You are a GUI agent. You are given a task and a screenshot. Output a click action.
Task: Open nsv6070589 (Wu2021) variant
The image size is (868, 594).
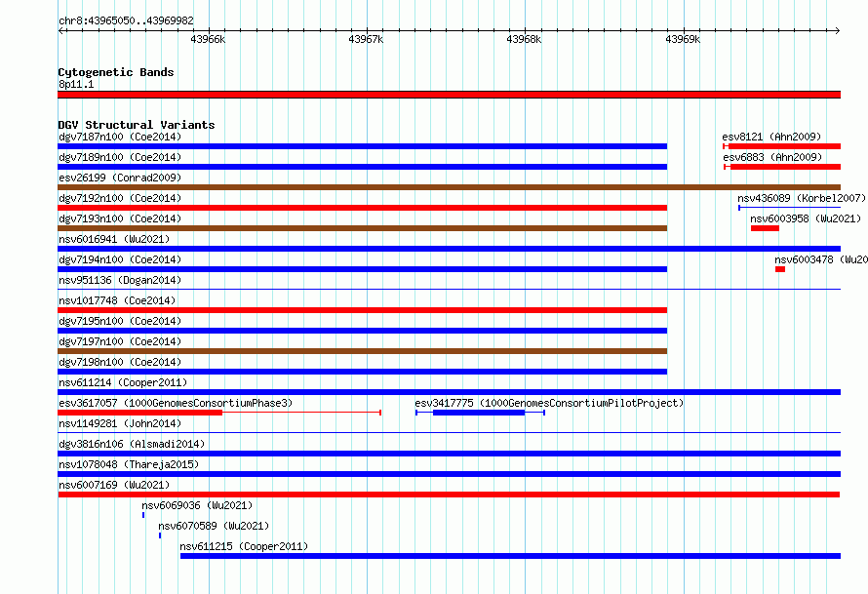214,526
